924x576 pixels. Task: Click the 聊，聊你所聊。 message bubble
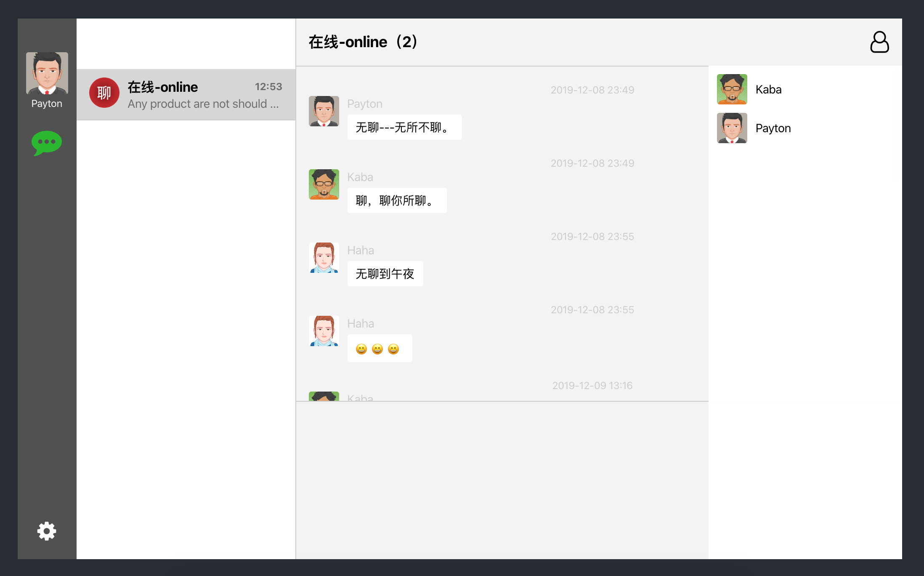tap(396, 200)
